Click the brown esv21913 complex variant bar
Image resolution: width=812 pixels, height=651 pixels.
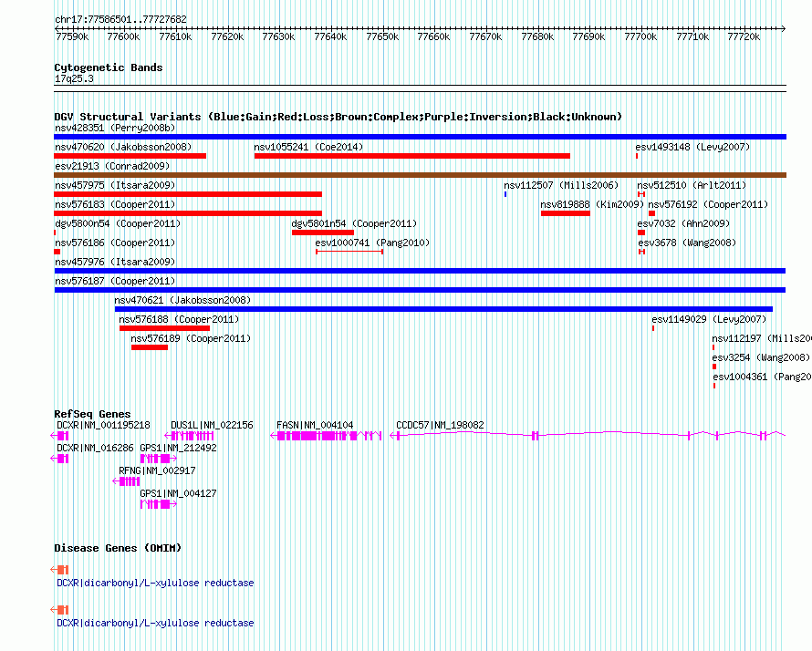[420, 175]
